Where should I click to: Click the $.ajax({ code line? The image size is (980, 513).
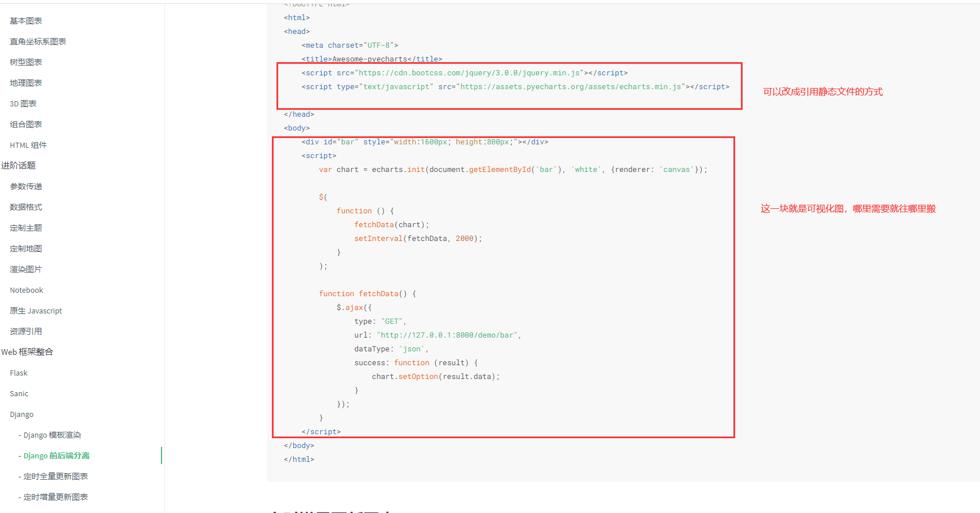click(x=354, y=308)
